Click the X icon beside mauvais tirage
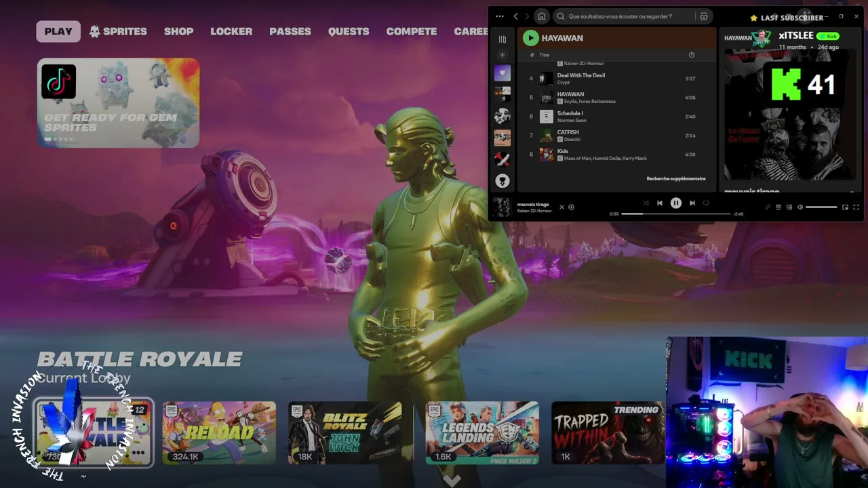Viewport: 868px width, 488px height. click(x=561, y=207)
